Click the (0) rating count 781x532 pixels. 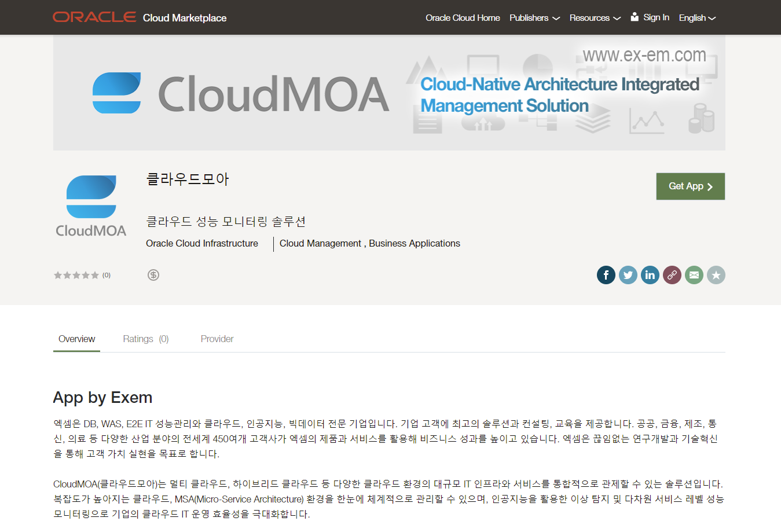coord(107,276)
